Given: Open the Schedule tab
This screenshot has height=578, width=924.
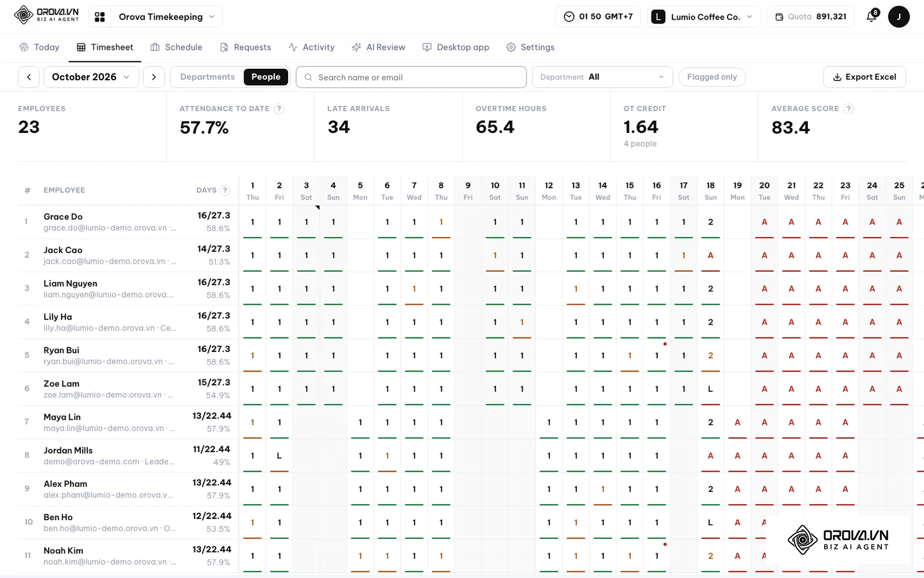Looking at the screenshot, I should (x=177, y=47).
